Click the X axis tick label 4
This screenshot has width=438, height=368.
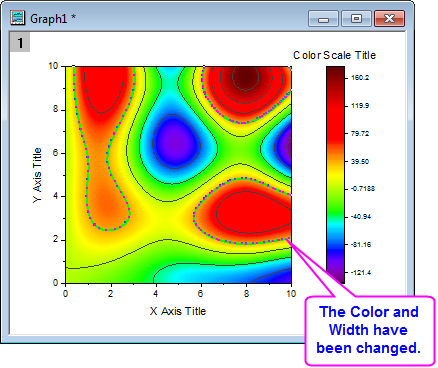click(x=155, y=293)
